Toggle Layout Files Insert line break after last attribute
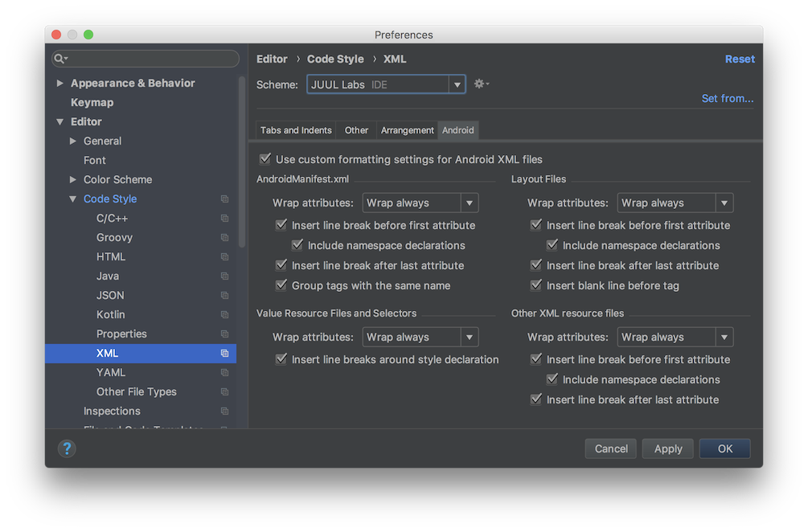The image size is (808, 532). 536,264
